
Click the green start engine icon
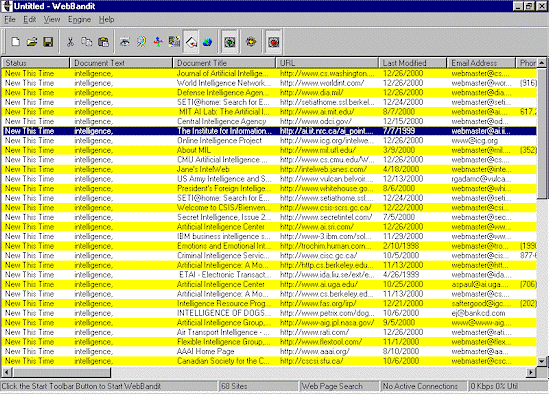230,42
